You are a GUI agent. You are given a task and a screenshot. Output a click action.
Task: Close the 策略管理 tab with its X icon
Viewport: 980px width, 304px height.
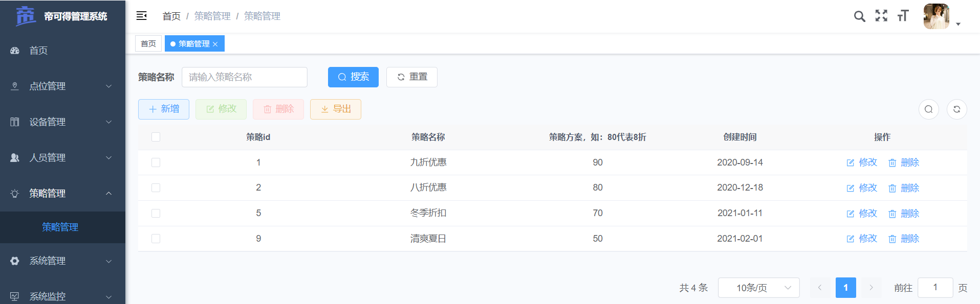pyautogui.click(x=215, y=44)
